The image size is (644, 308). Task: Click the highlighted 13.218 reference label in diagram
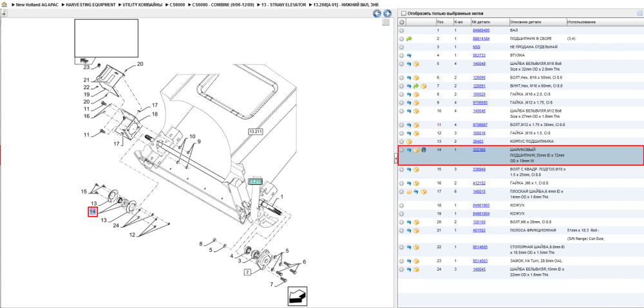pos(255,182)
